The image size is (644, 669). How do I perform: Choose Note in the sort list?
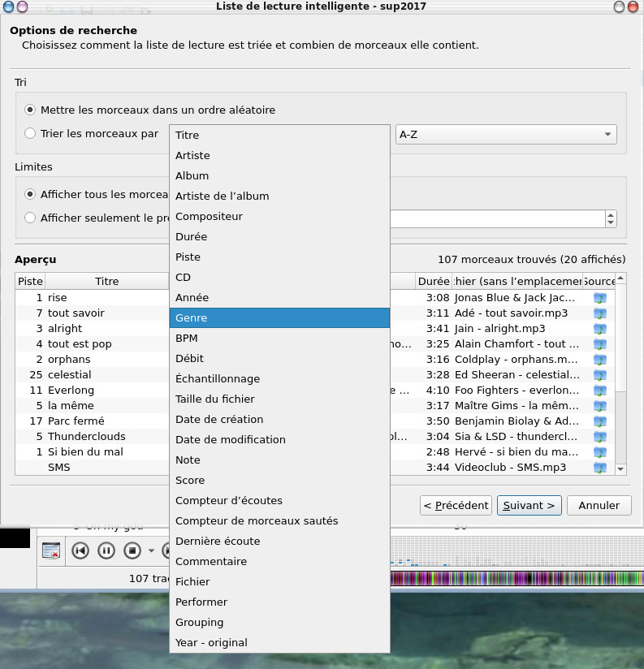pyautogui.click(x=279, y=460)
